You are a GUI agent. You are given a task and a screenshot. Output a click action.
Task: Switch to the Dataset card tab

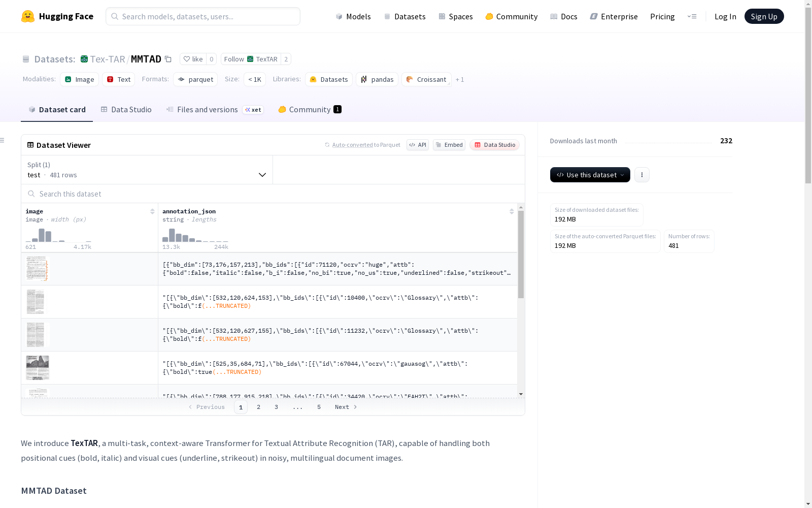(57, 110)
